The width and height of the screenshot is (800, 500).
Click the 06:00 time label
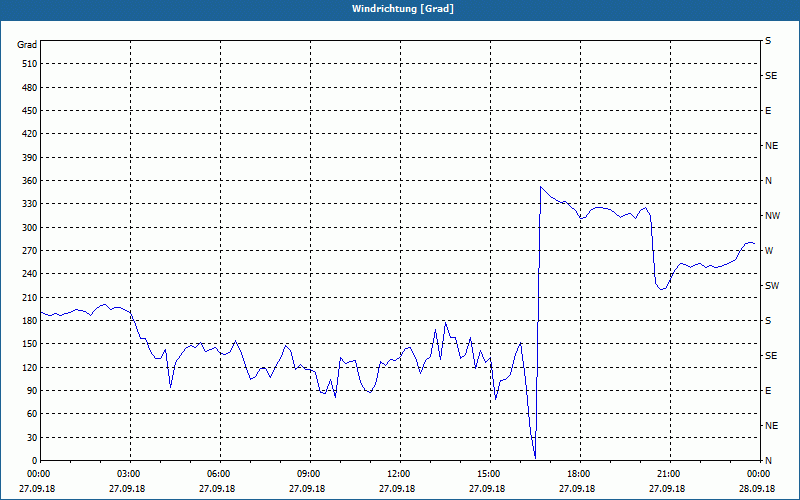click(217, 474)
